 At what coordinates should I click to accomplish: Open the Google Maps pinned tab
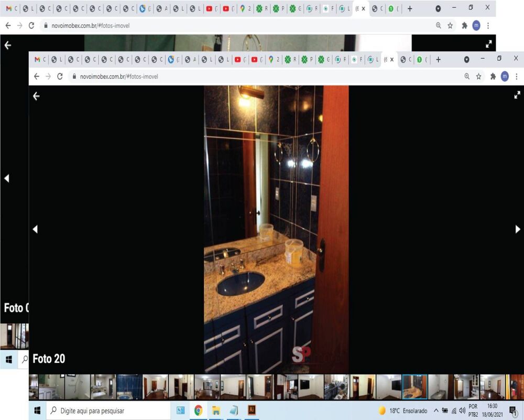click(x=270, y=59)
